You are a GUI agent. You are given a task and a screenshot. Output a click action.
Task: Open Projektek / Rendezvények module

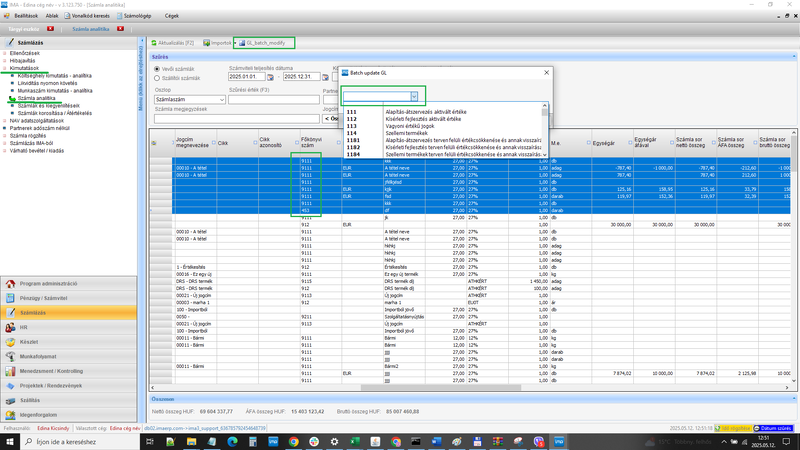pyautogui.click(x=69, y=386)
